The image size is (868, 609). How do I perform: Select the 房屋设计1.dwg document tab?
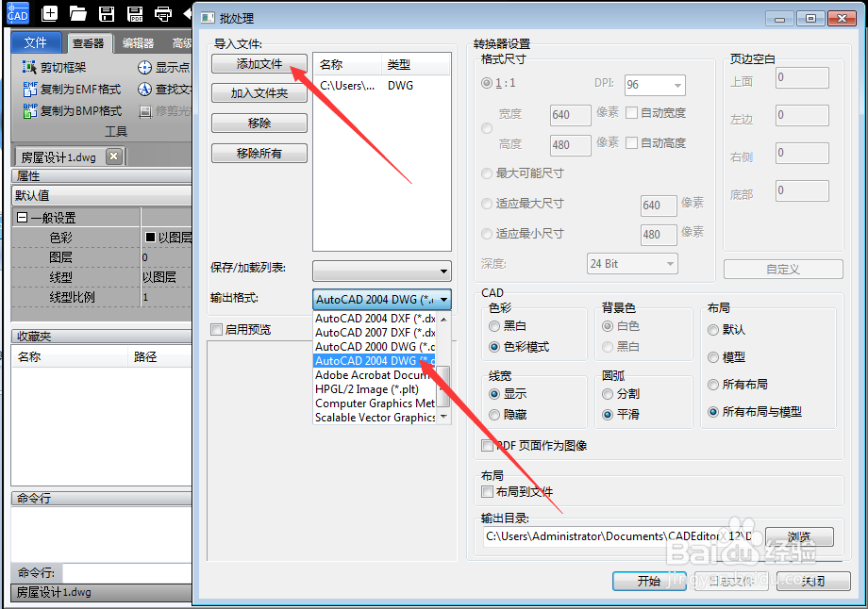coord(58,157)
